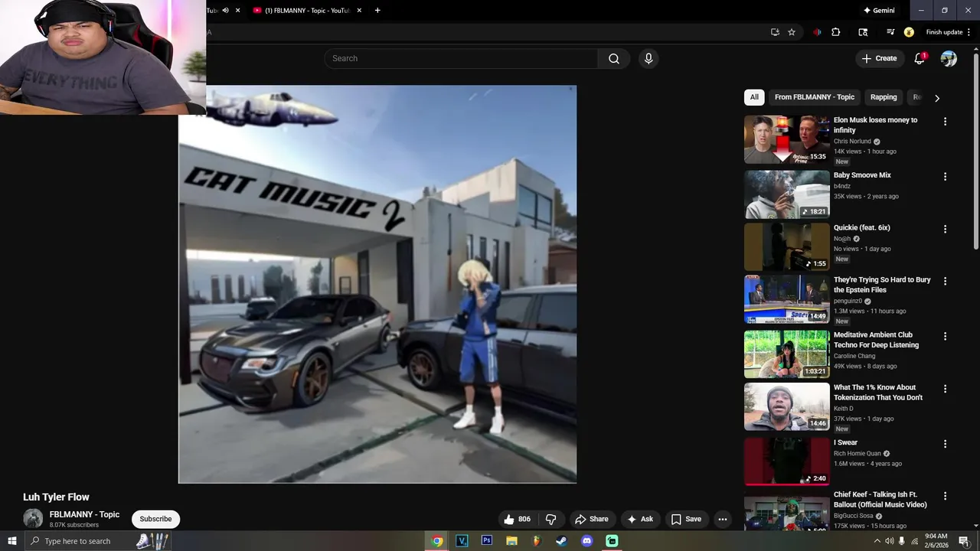Open Baby Smoove Mix thumbnail
Viewport: 980px width, 551px height.
[787, 194]
